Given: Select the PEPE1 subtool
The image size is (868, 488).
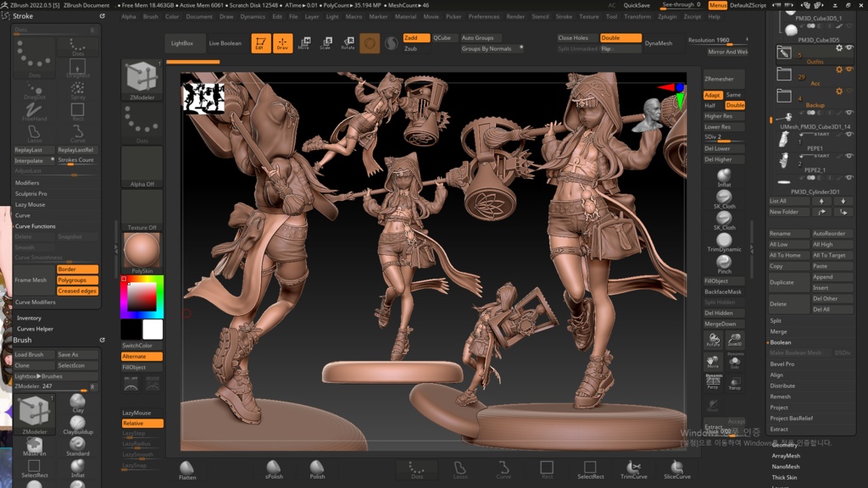Looking at the screenshot, I should (x=813, y=141).
